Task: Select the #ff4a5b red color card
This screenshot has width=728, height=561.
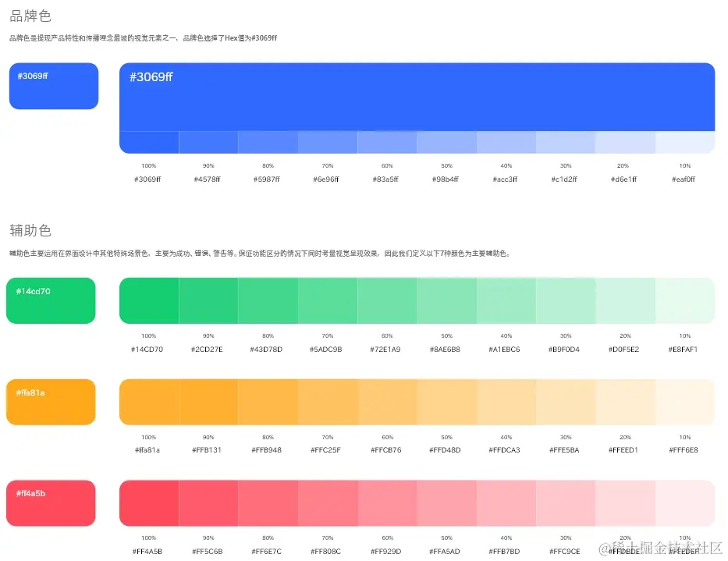Action: [x=51, y=503]
